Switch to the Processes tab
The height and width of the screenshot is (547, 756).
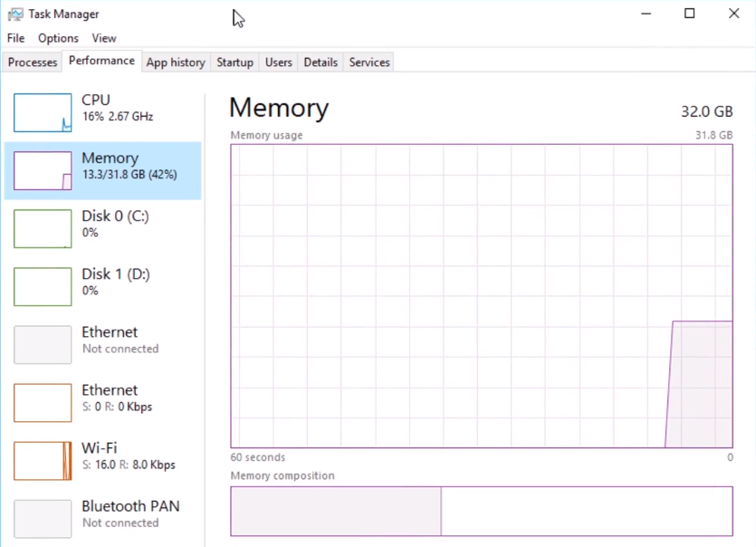click(33, 62)
